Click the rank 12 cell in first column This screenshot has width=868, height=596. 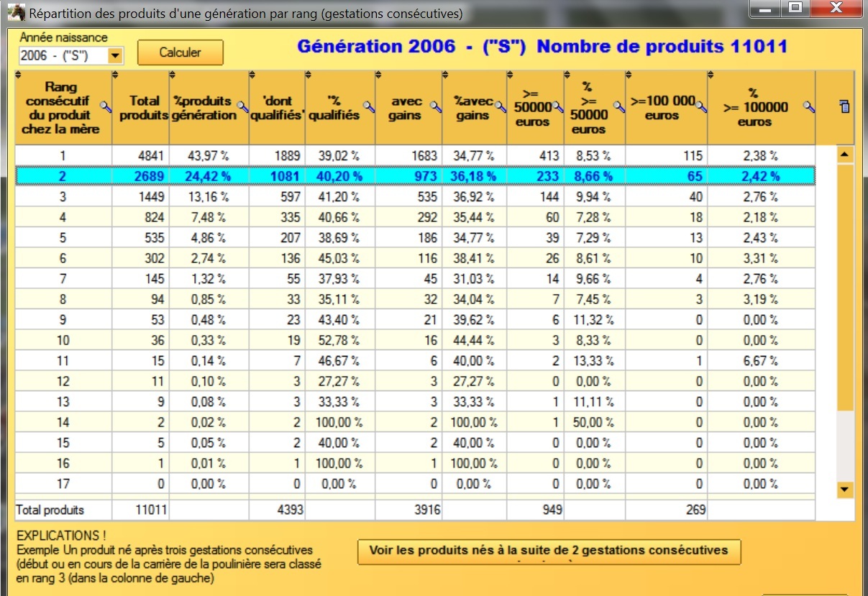tap(63, 381)
